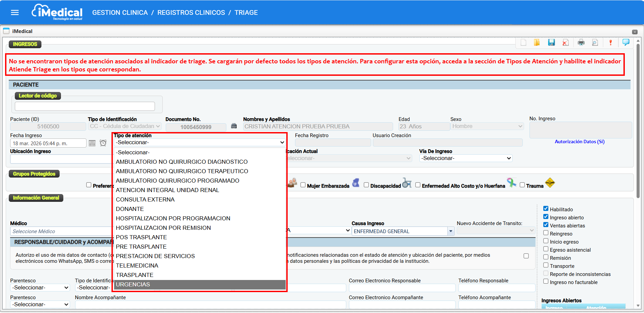
Task: Open the Fecha Ingreso calendar picker
Action: point(92,143)
